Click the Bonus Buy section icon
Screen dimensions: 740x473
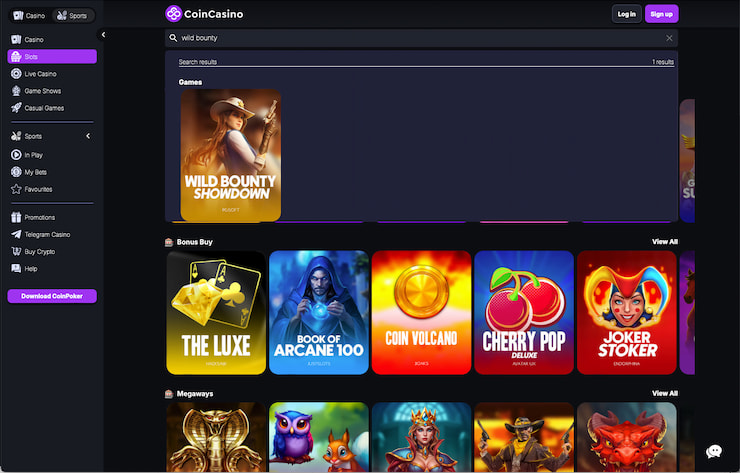(x=169, y=242)
